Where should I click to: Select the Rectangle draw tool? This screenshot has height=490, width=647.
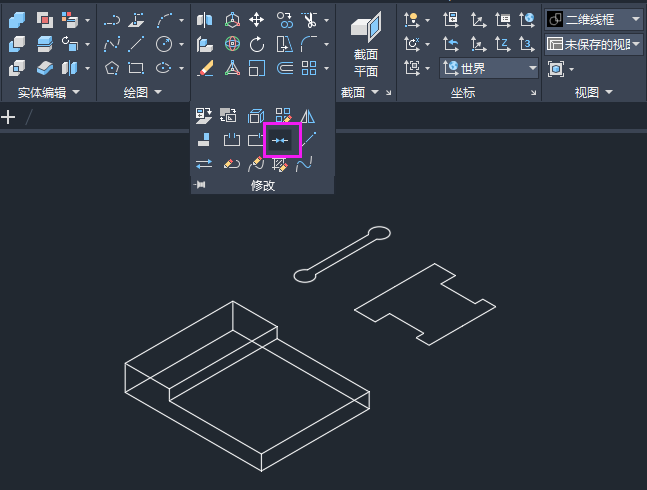[x=137, y=67]
